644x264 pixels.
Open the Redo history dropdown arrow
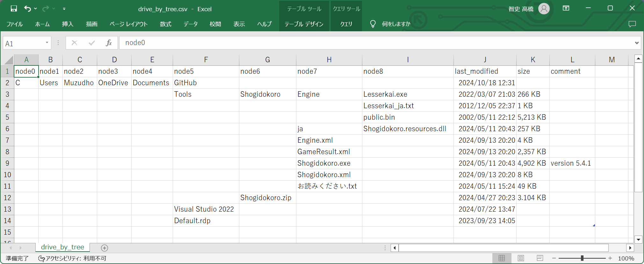tap(54, 9)
